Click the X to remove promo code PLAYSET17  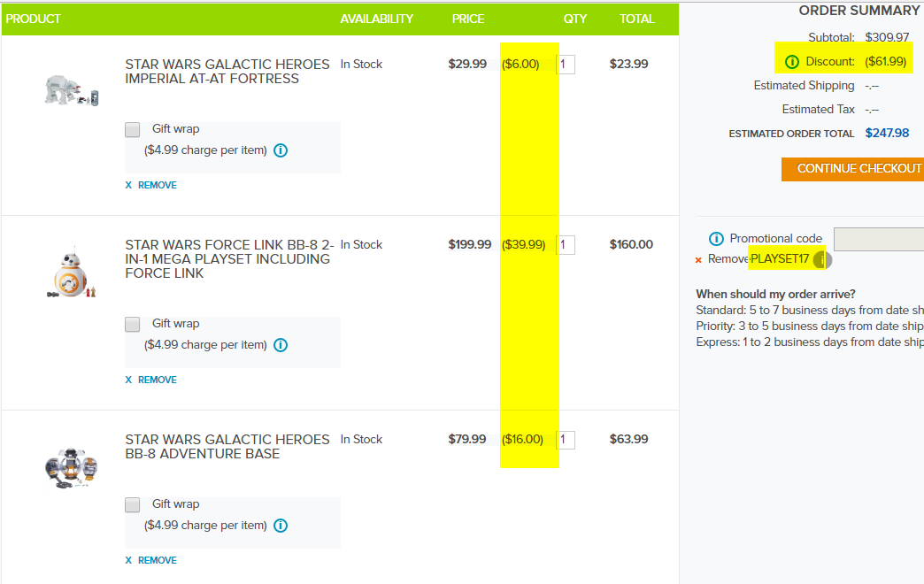pyautogui.click(x=698, y=260)
